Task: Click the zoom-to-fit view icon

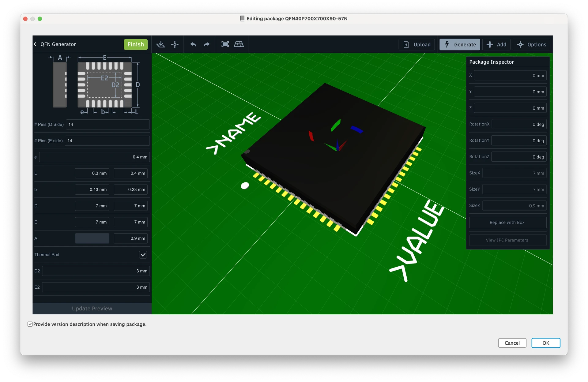Action: click(225, 44)
